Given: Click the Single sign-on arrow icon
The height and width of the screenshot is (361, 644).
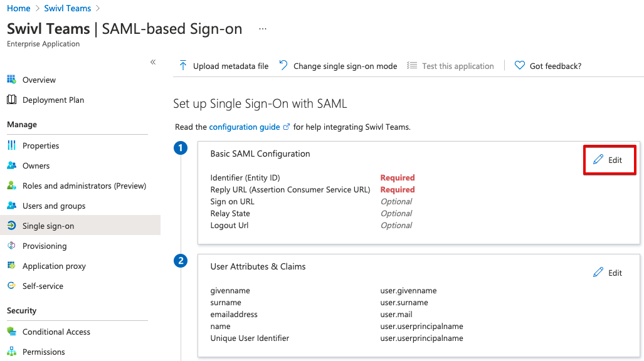Looking at the screenshot, I should pyautogui.click(x=11, y=226).
